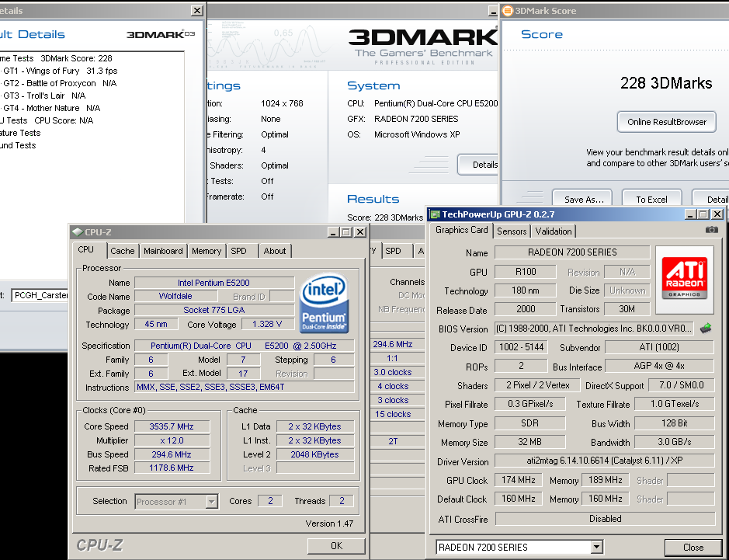729x560 pixels.
Task: Click To Excel button in 3DMark Score
Action: click(651, 199)
